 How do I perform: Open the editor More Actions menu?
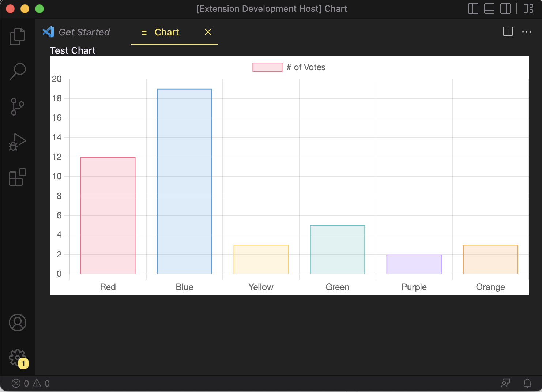point(526,32)
